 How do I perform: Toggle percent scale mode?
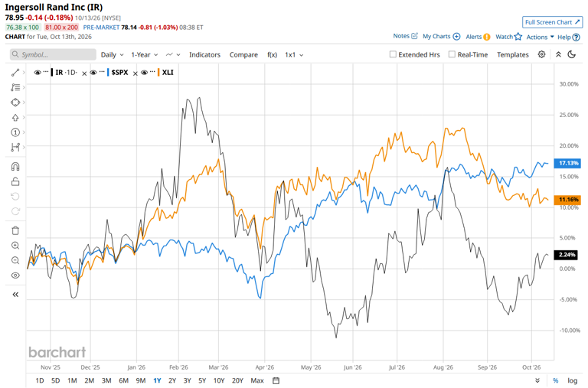(555, 380)
